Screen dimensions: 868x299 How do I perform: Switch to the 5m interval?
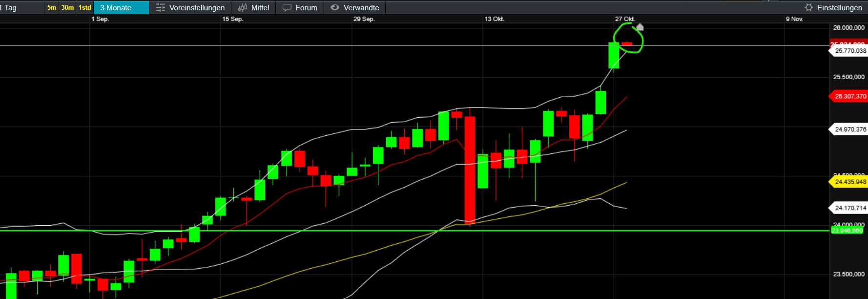52,7
